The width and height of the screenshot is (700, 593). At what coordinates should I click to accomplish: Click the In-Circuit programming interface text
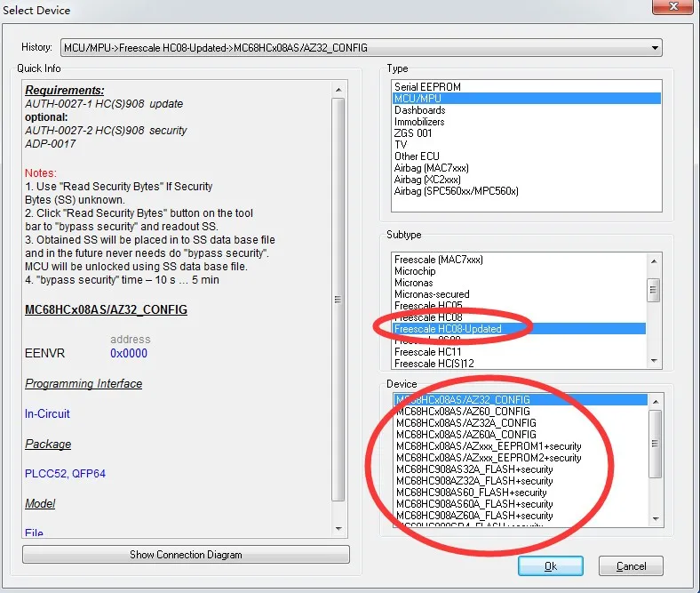[x=47, y=413]
